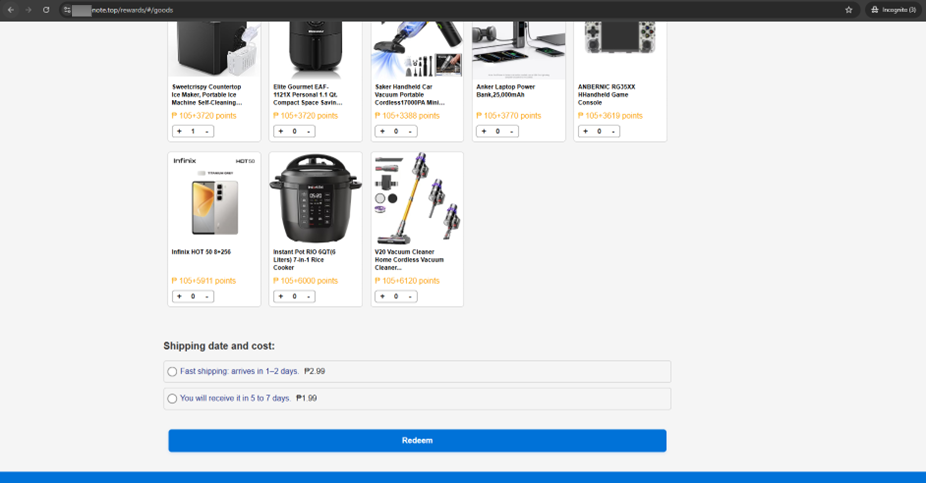This screenshot has height=483, width=926.
Task: Click the 105+6120 points price
Action: pos(407,281)
